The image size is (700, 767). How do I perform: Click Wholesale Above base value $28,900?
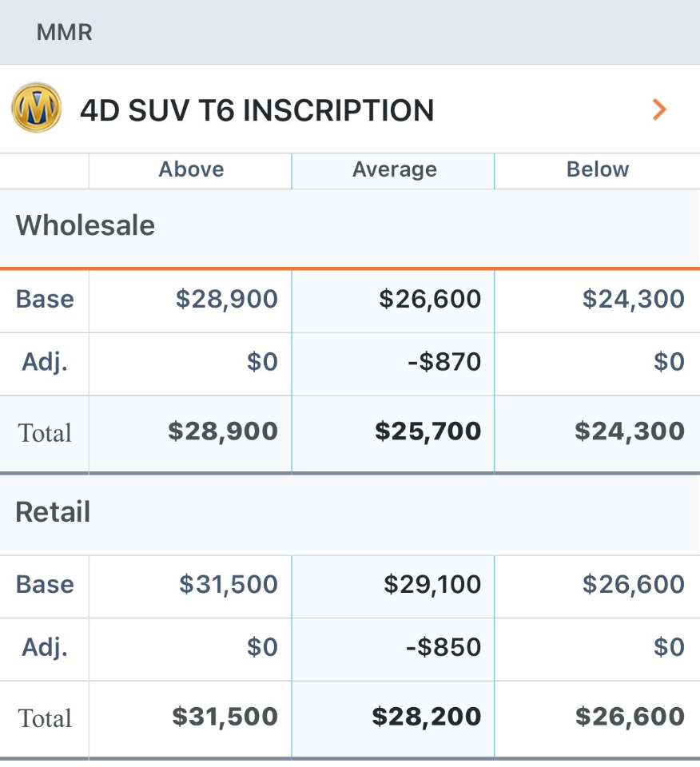point(226,300)
